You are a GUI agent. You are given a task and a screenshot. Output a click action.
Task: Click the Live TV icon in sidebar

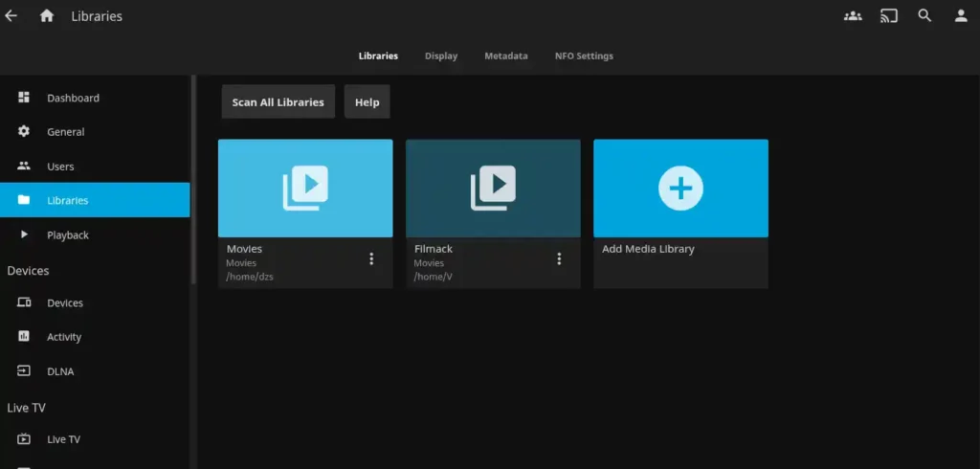coord(24,439)
